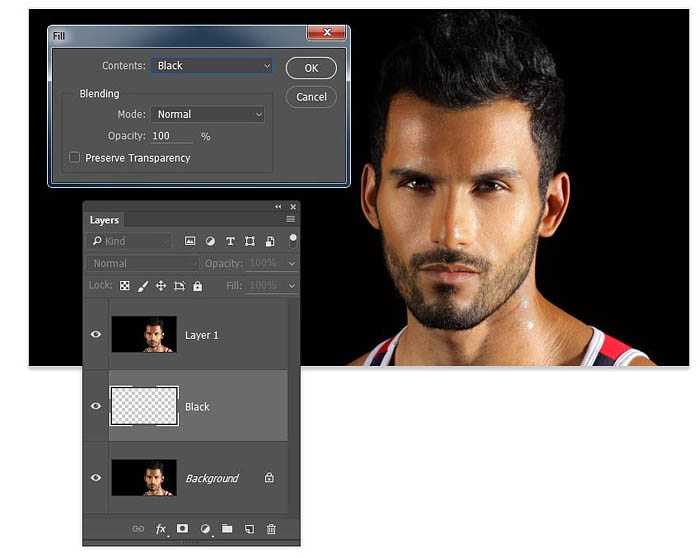
Task: Filter layers by adjustment layer icon
Action: 210,242
